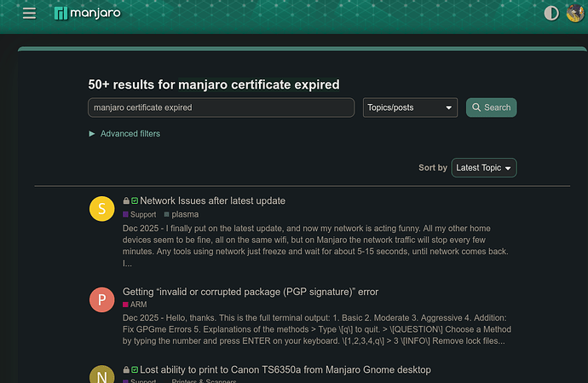The image size is (588, 383).
Task: Select the ARM category label
Action: pos(139,305)
